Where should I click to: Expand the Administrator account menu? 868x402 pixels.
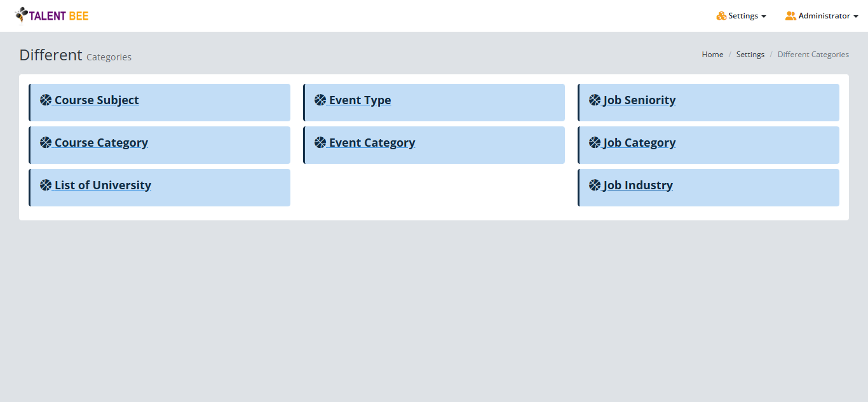click(x=821, y=15)
